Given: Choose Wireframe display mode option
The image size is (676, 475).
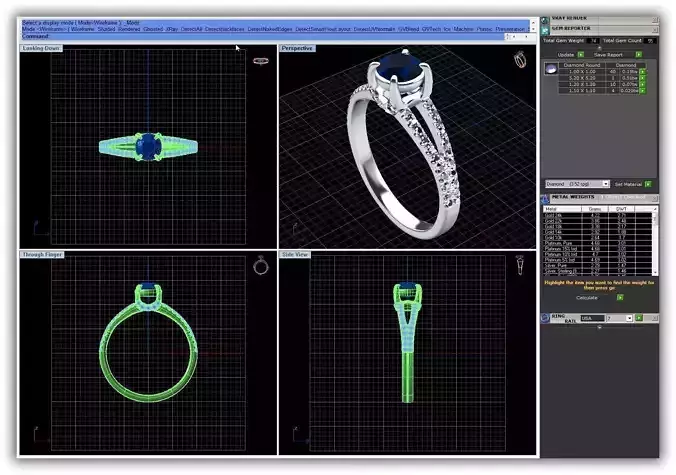Looking at the screenshot, I should [x=83, y=29].
